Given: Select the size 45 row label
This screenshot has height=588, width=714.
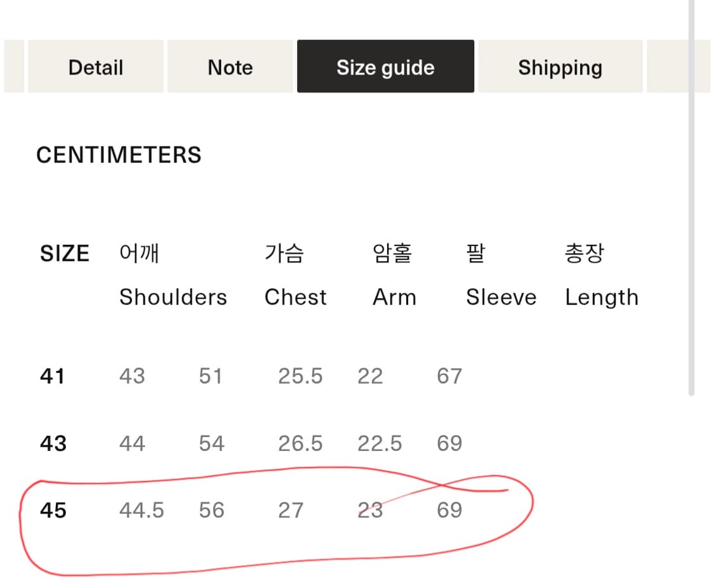Looking at the screenshot, I should [x=53, y=510].
